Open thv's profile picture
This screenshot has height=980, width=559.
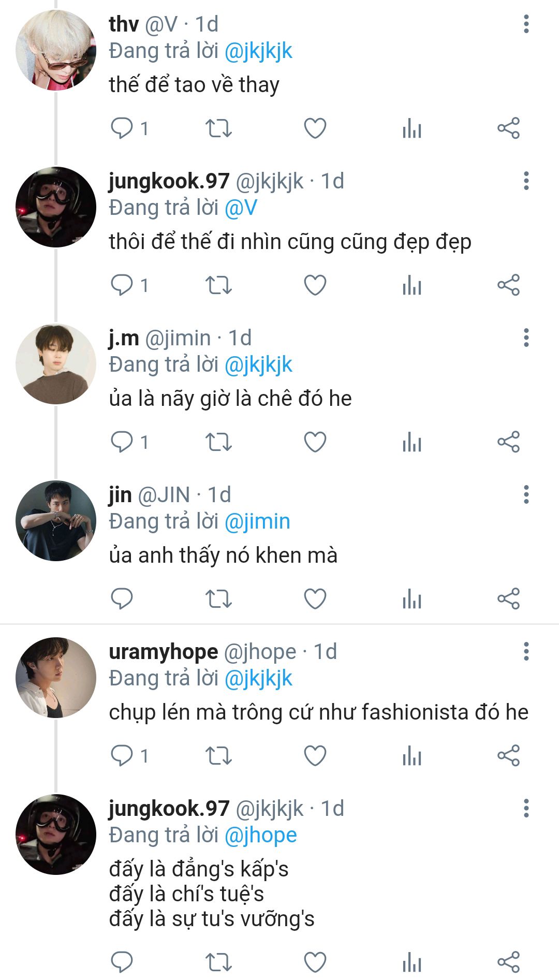click(56, 50)
